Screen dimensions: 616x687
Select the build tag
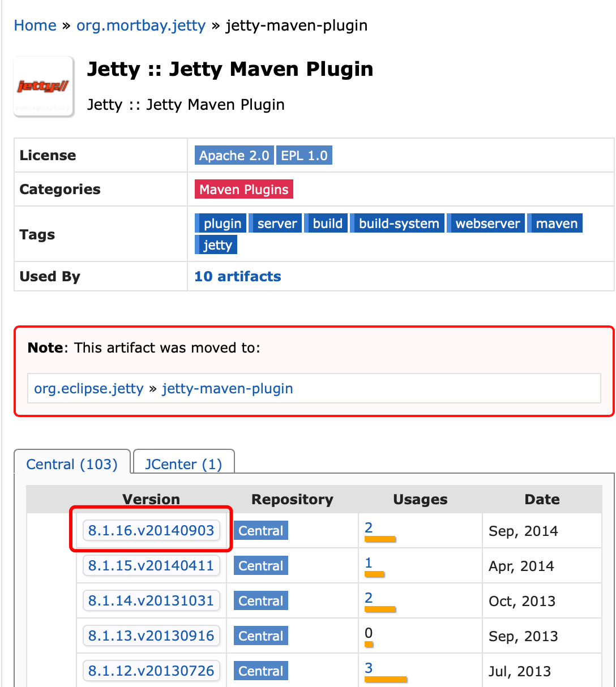(x=326, y=224)
